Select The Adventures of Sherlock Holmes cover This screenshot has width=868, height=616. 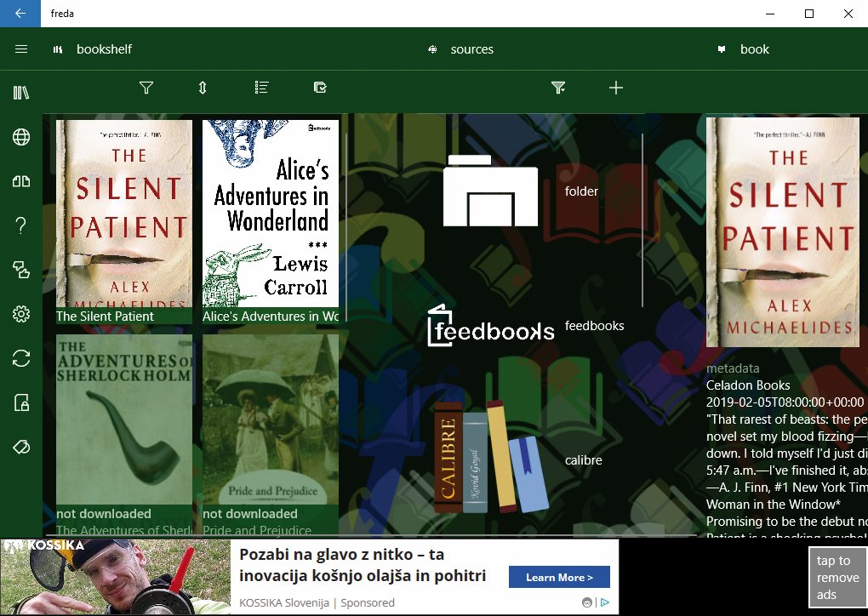[x=124, y=419]
